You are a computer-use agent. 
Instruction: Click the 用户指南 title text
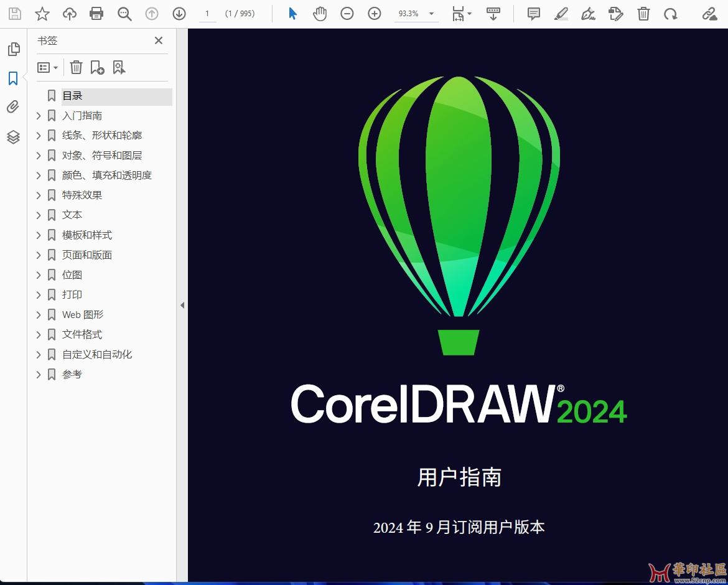coord(459,478)
